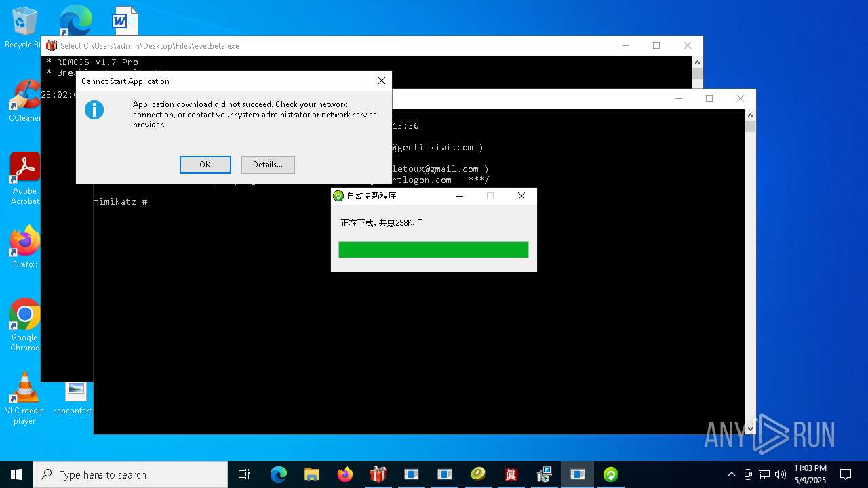Open the Word document on desktop
The image size is (868, 488).
coord(125,21)
